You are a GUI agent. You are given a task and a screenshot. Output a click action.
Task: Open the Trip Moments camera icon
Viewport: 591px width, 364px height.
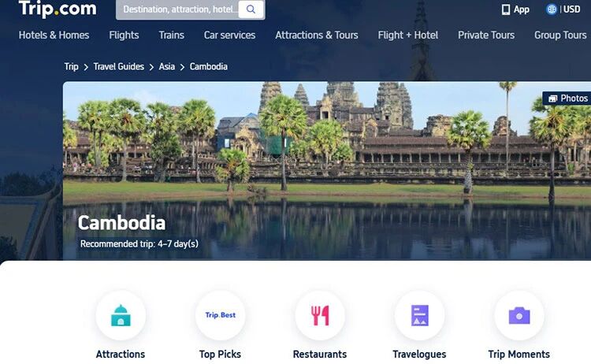(x=519, y=315)
